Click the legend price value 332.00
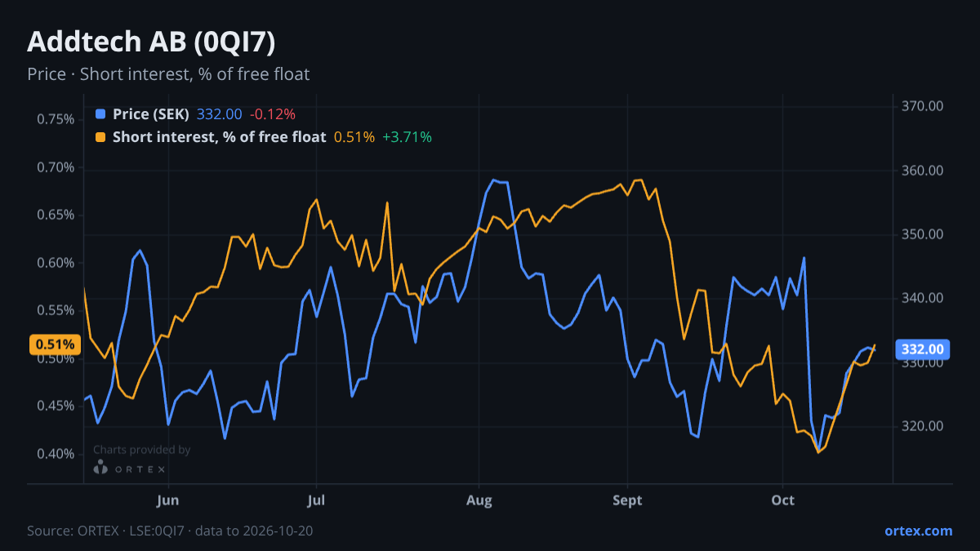This screenshot has height=551, width=980. click(x=219, y=114)
